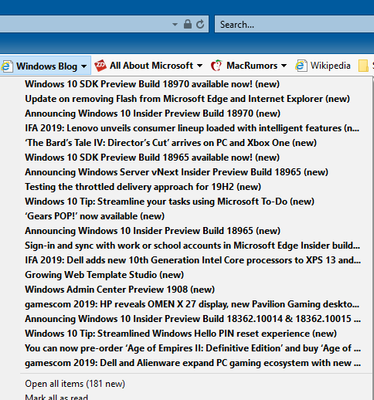Click the MacRumors apple icon
The image size is (374, 400).
(216, 66)
